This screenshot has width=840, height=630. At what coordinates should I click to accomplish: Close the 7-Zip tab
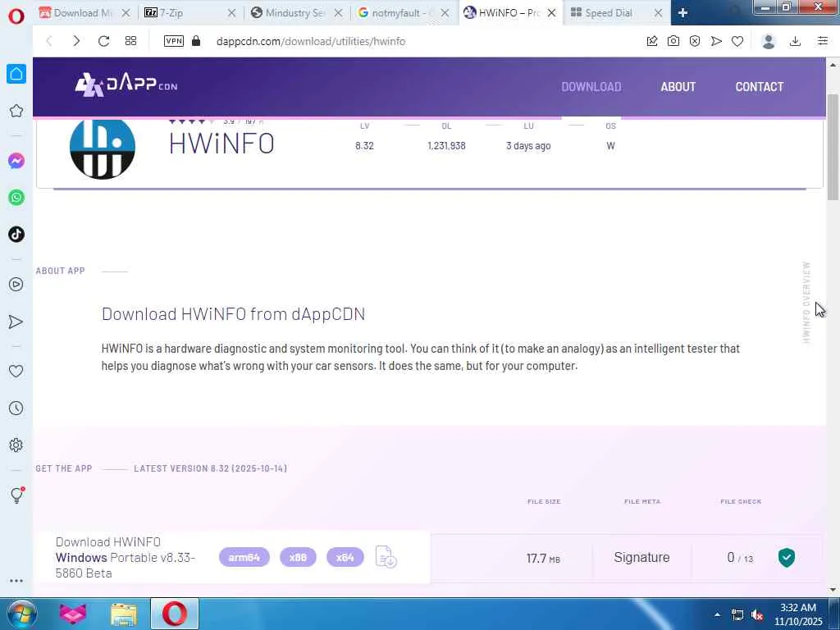pos(231,13)
